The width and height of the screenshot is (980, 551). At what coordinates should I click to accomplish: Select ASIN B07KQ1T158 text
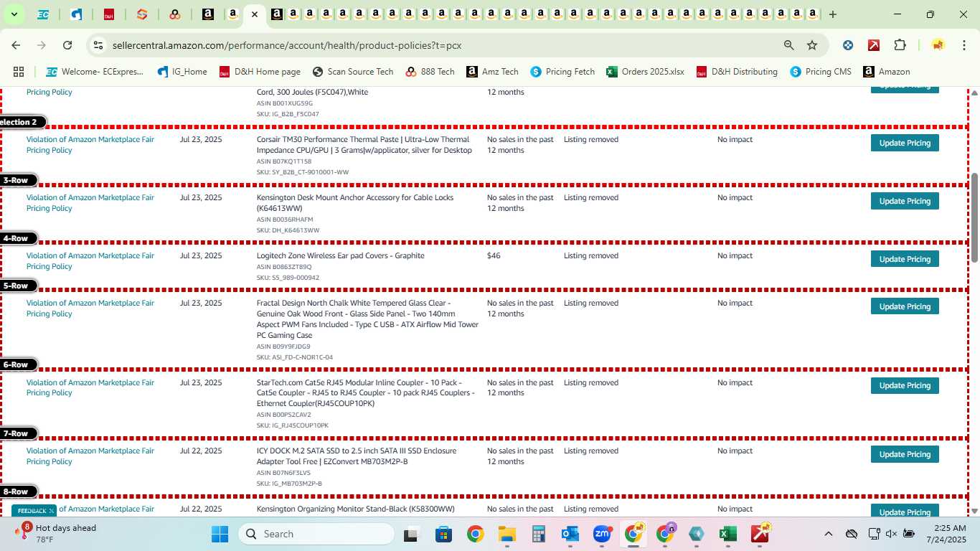tap(284, 161)
